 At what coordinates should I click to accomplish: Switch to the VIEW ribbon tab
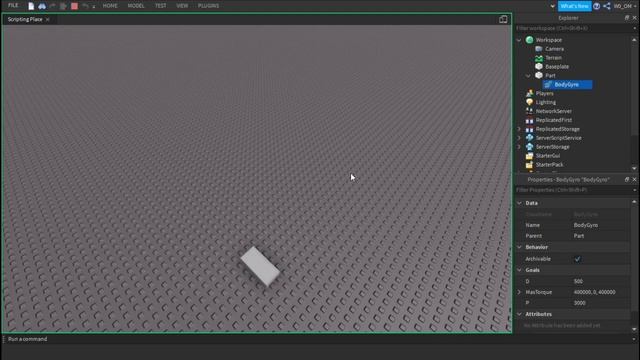pyautogui.click(x=182, y=6)
